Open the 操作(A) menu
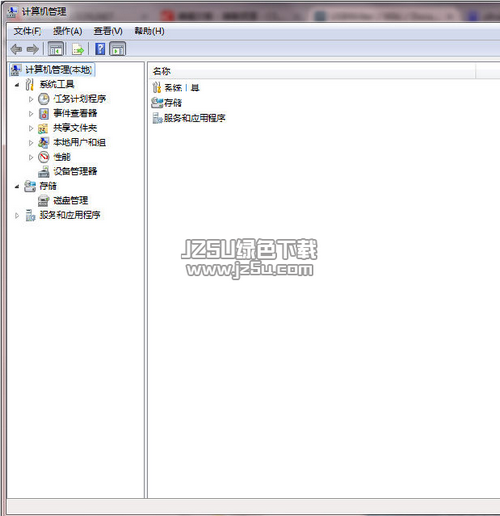 68,31
